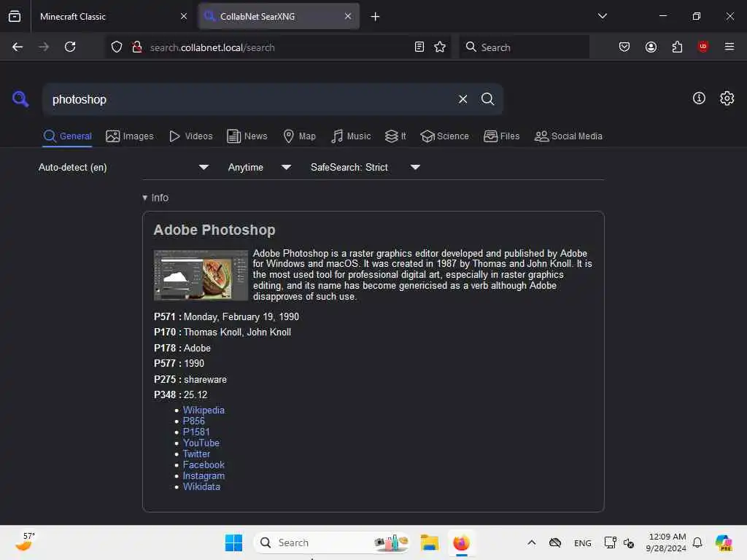Open Firefox View tab icon
747x560 pixels.
(x=15, y=16)
